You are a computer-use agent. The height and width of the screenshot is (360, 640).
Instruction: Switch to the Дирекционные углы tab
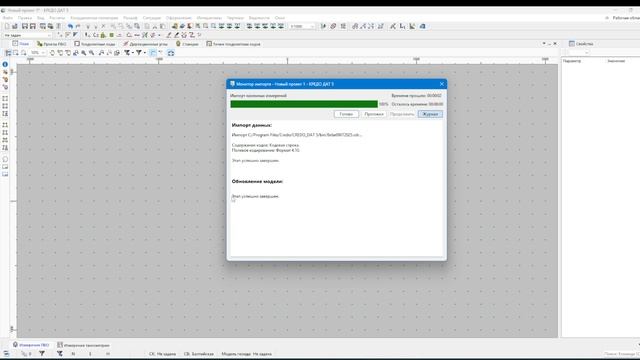[145, 44]
